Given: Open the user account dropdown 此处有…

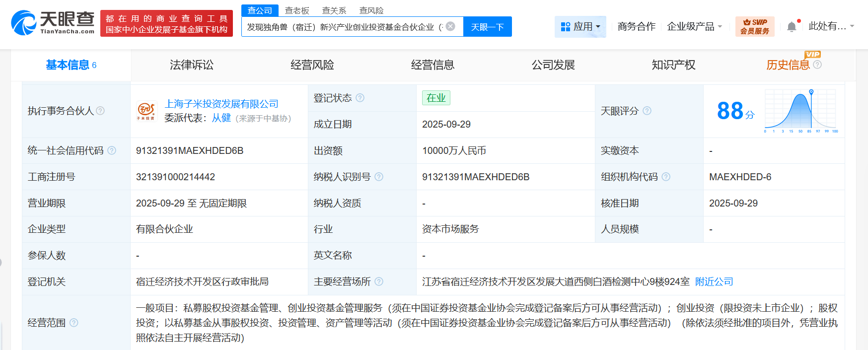Looking at the screenshot, I should click(831, 26).
